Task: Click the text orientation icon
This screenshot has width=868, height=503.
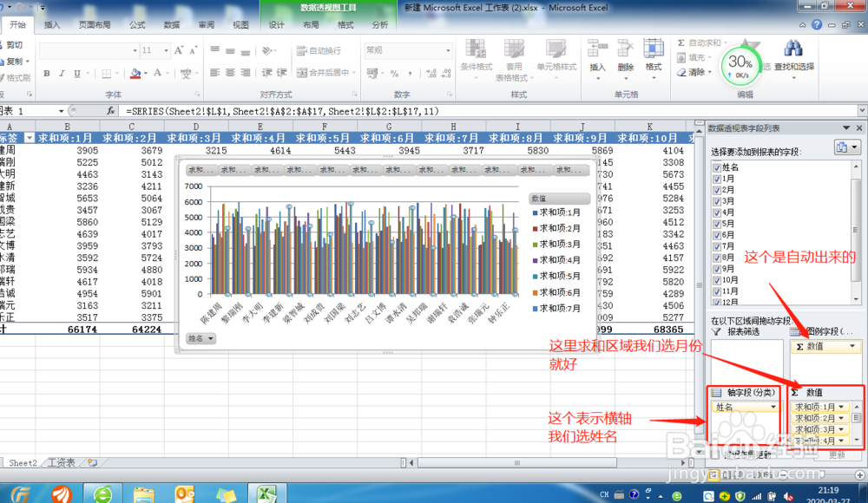Action: 266,50
